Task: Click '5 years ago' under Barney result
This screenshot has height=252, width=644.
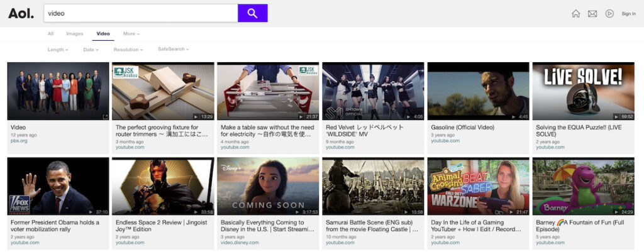Action: point(548,237)
